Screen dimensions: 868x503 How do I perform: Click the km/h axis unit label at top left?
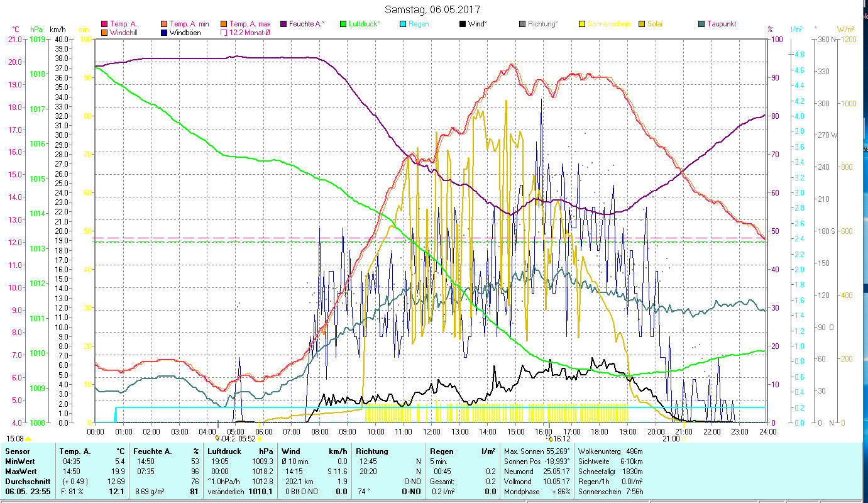click(x=57, y=30)
